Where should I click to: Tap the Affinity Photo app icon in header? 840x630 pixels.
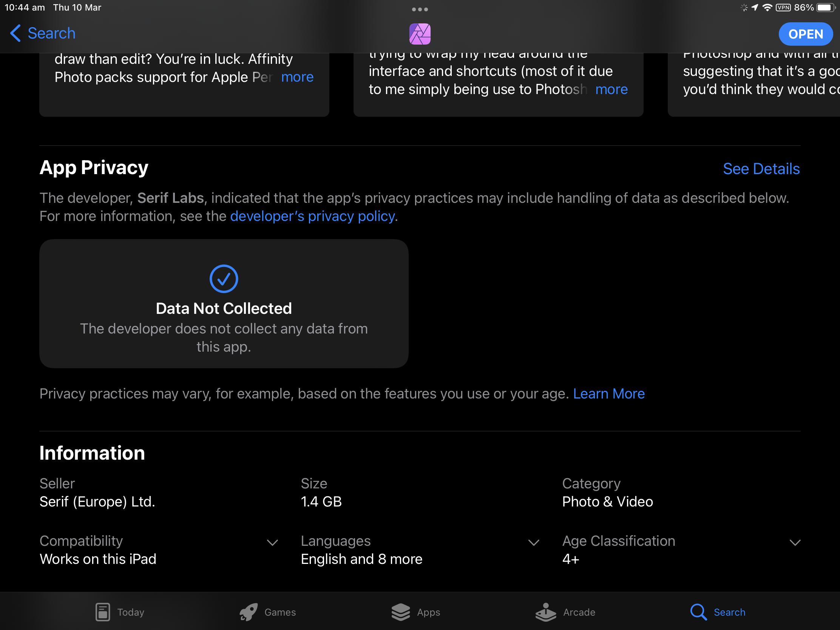coord(420,34)
